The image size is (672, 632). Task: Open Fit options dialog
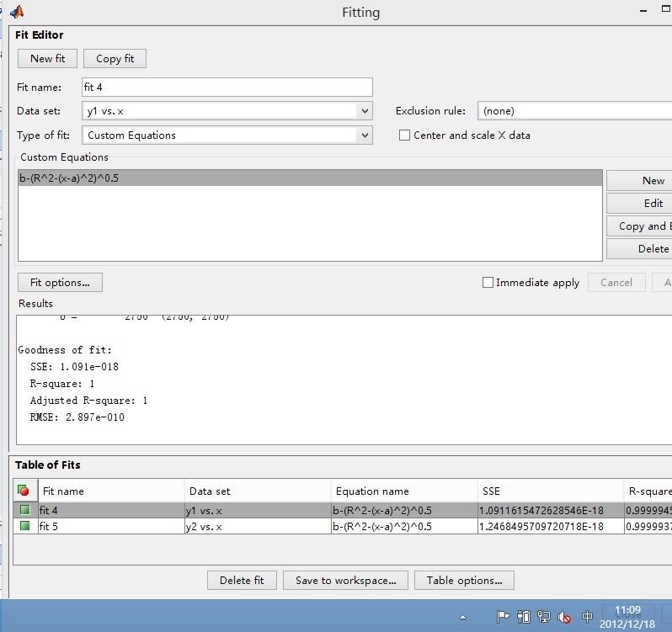tap(60, 283)
